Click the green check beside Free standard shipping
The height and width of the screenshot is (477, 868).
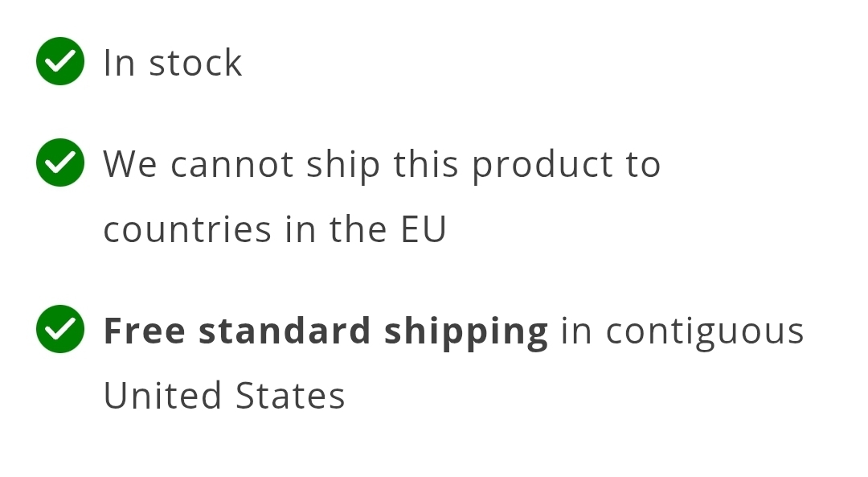[x=60, y=329]
